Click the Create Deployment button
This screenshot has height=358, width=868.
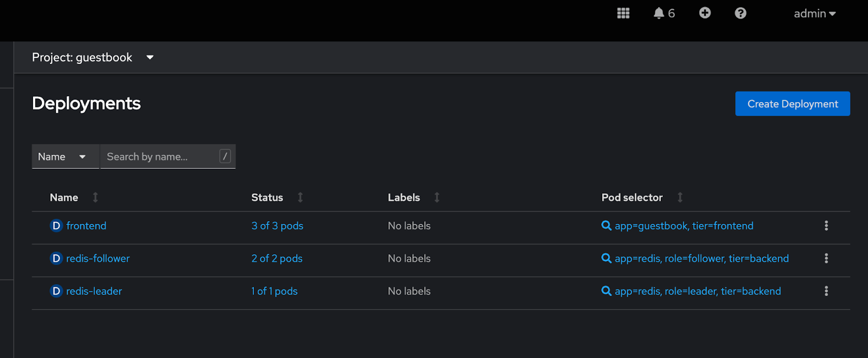(x=793, y=104)
